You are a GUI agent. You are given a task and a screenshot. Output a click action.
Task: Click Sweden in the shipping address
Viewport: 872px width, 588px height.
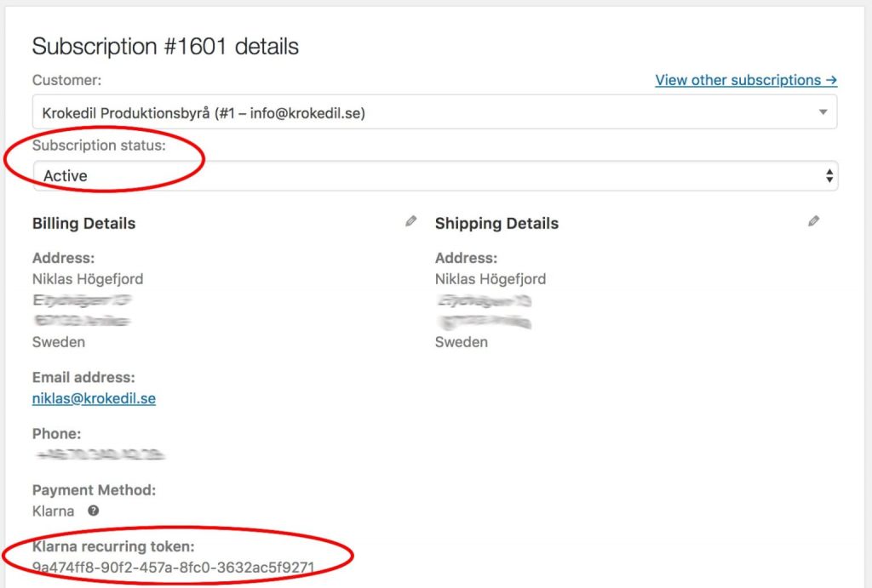pos(462,342)
